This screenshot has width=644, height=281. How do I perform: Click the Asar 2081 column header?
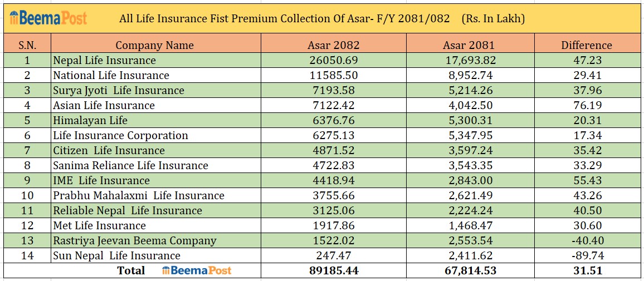469,45
